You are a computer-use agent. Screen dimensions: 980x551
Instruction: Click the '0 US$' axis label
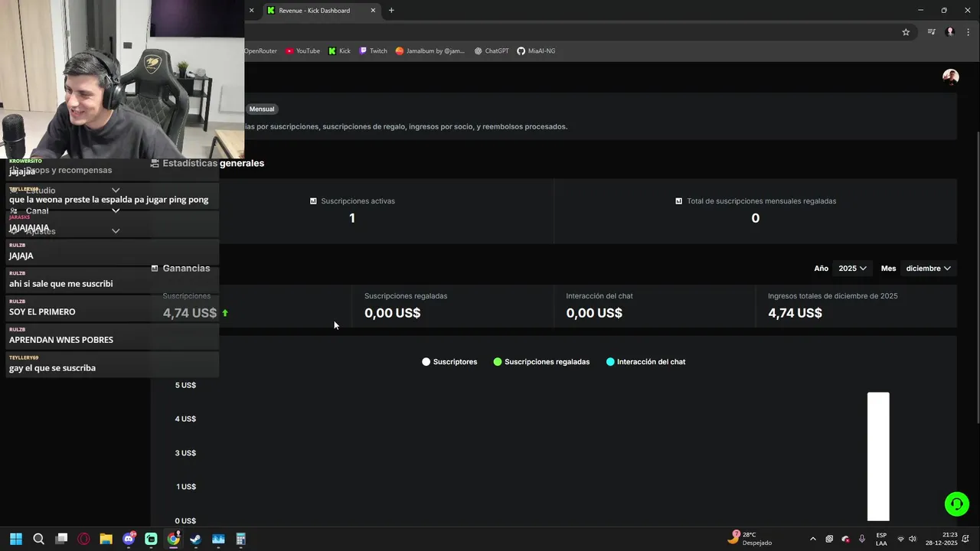pyautogui.click(x=185, y=520)
